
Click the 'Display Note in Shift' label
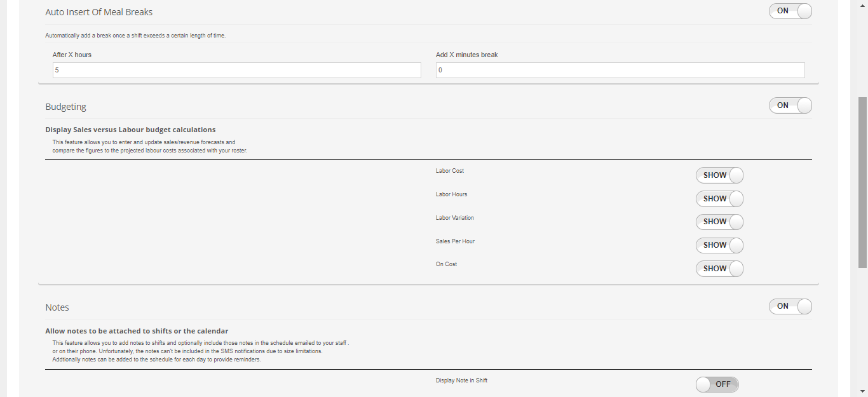(x=462, y=380)
